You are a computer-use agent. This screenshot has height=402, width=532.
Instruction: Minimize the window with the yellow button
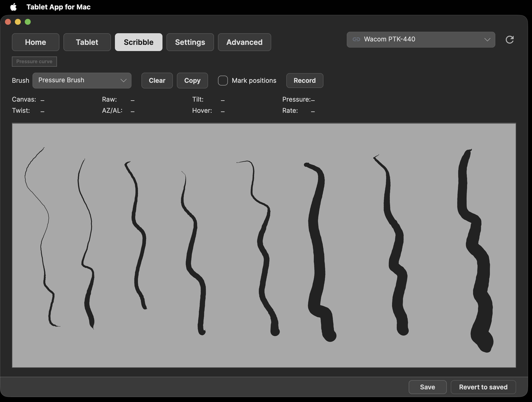tap(18, 22)
